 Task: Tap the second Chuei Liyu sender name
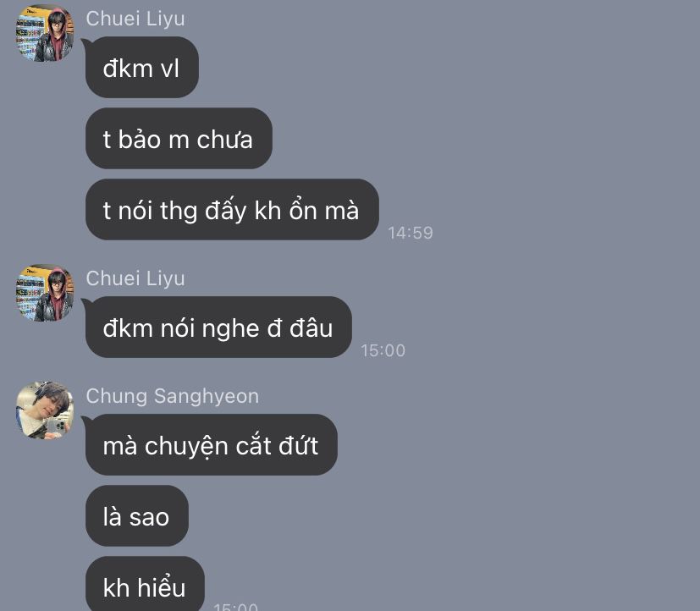pos(135,278)
